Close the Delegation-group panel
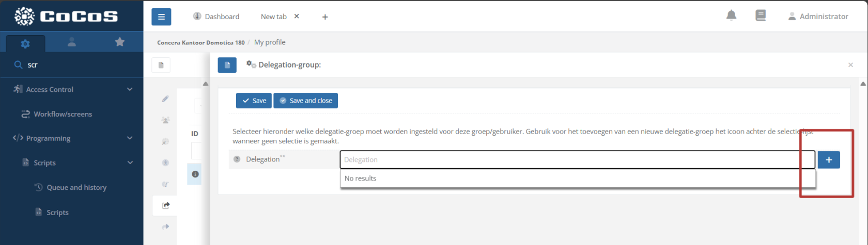This screenshot has height=245, width=868. [850, 65]
